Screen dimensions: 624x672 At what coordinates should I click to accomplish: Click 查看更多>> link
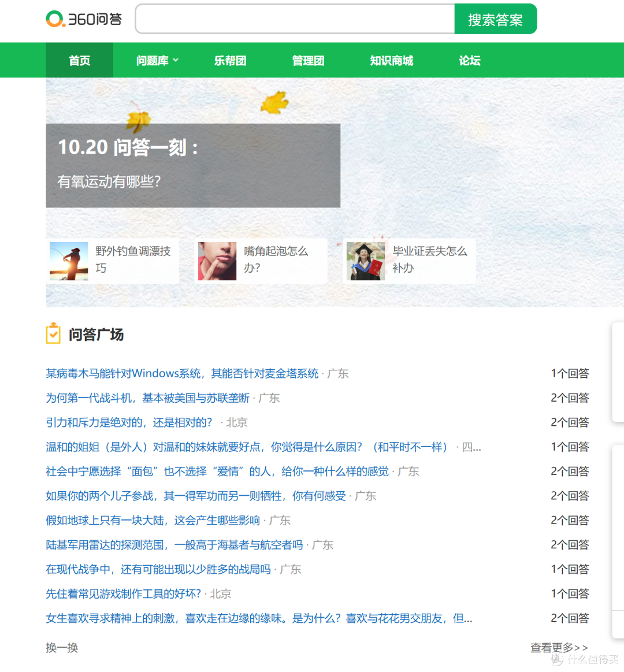(559, 647)
